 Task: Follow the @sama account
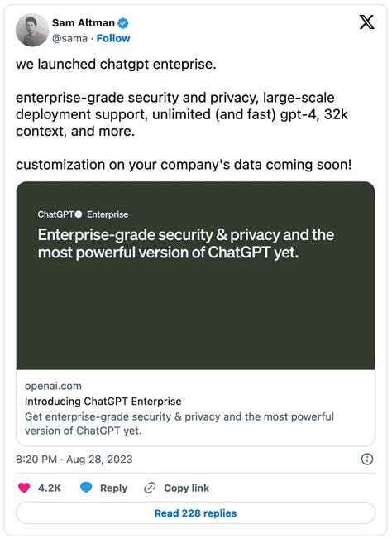point(113,38)
